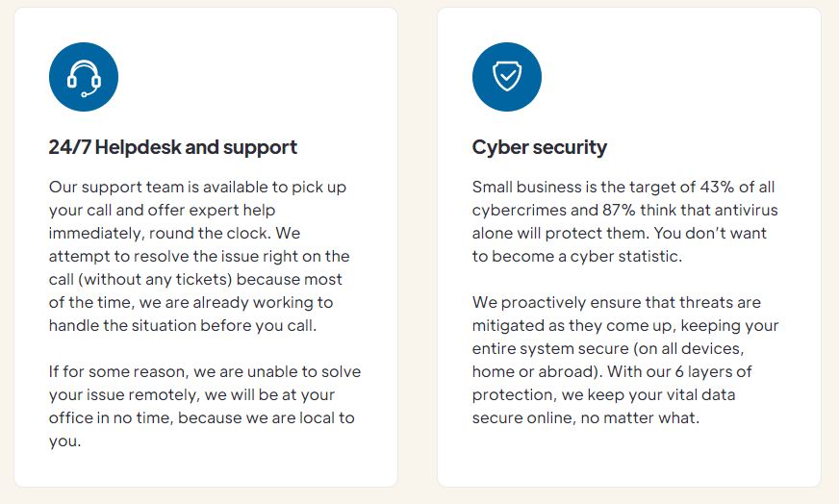Select the "Cyber security" heading
Image resolution: width=839 pixels, height=504 pixels.
point(539,147)
